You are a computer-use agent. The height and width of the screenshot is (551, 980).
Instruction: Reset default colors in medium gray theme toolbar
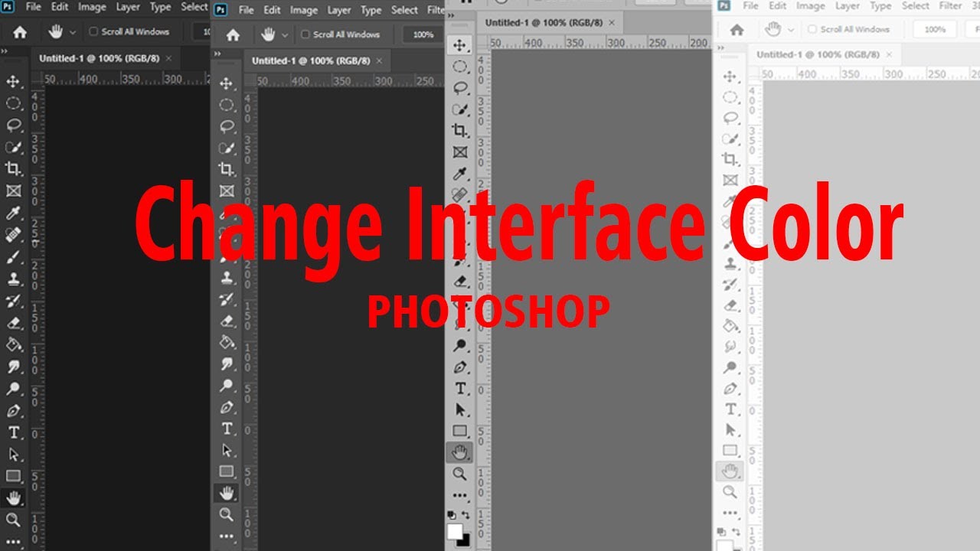point(452,515)
